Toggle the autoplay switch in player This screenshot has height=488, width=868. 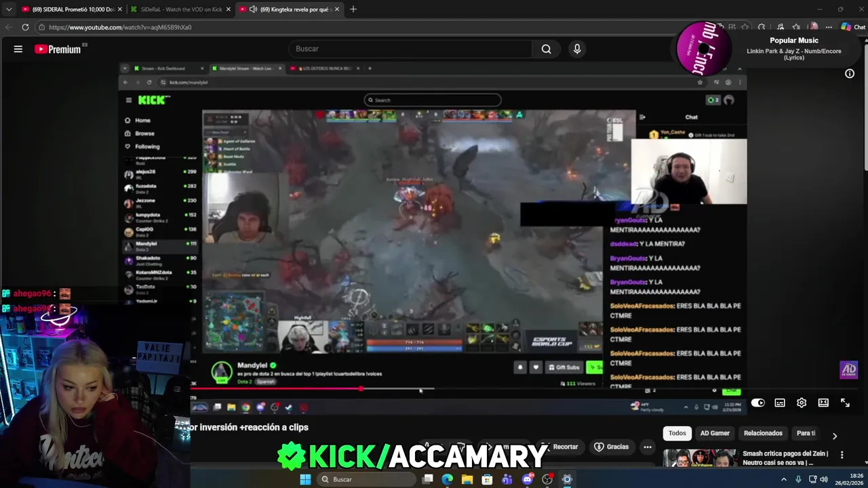tap(758, 403)
